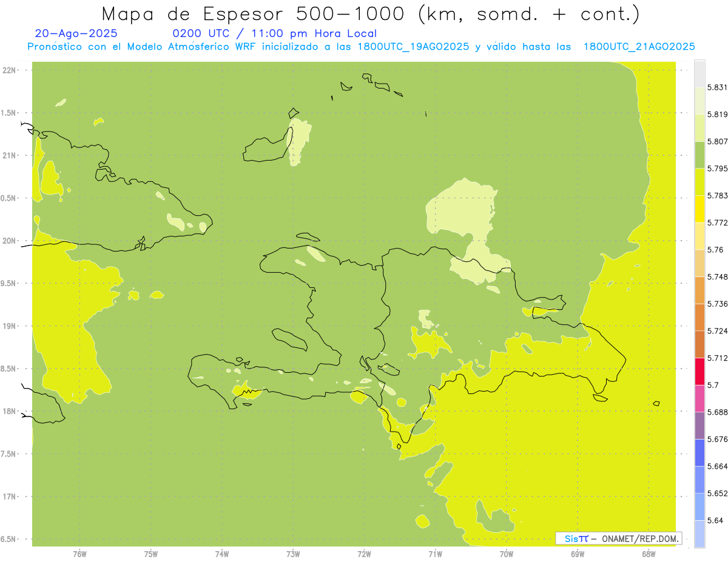Click the time text '0200 UTC / 11:00 pm Hora Local'

275,33
